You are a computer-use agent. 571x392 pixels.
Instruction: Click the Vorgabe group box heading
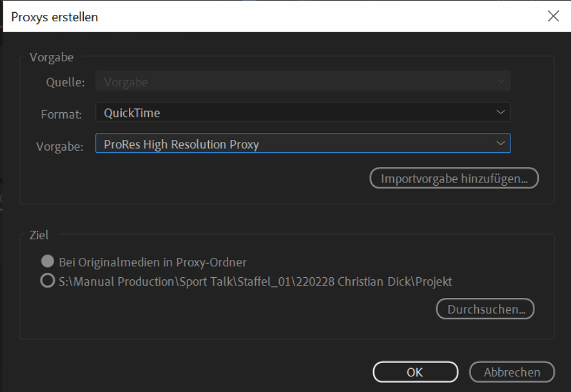tap(52, 57)
